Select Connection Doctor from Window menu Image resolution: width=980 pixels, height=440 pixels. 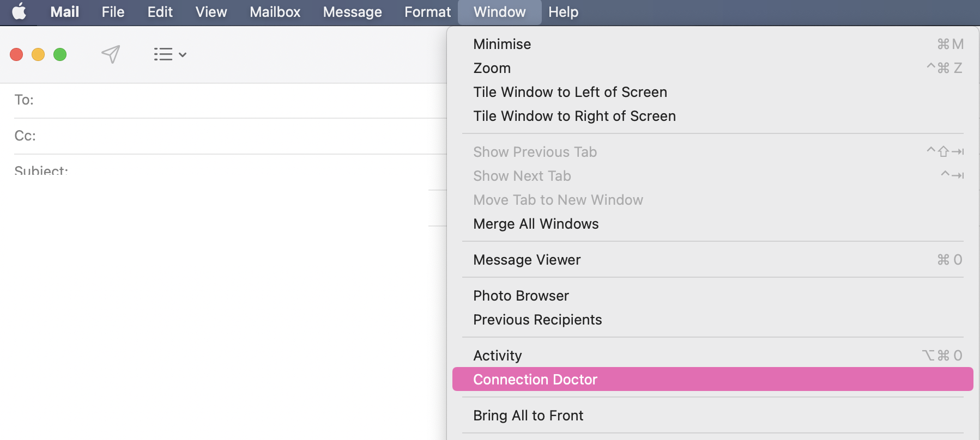(x=535, y=380)
